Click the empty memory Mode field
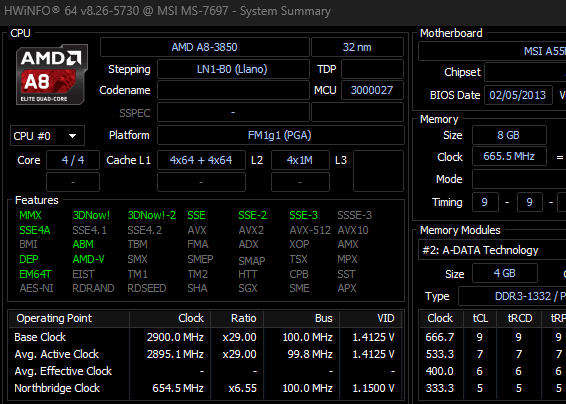Screen dimensions: 566x404 (519, 179)
